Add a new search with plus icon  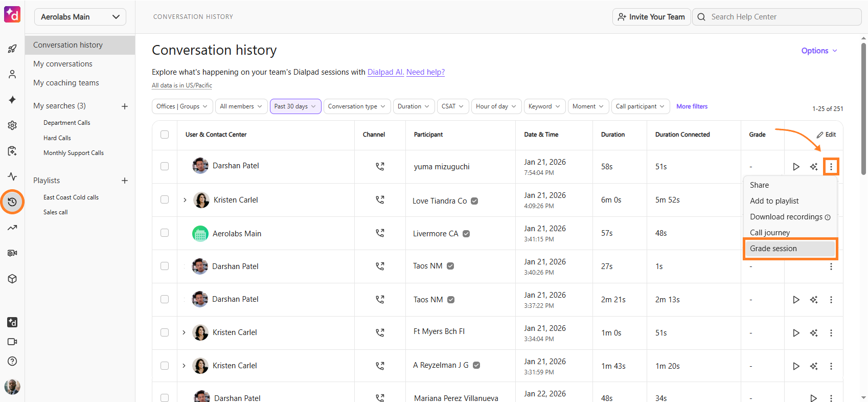pyautogui.click(x=124, y=106)
